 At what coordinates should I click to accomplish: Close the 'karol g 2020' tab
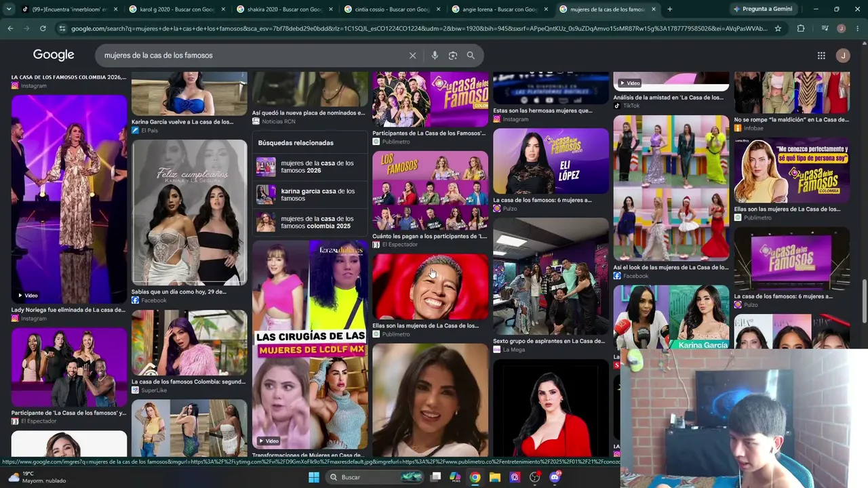pyautogui.click(x=222, y=9)
